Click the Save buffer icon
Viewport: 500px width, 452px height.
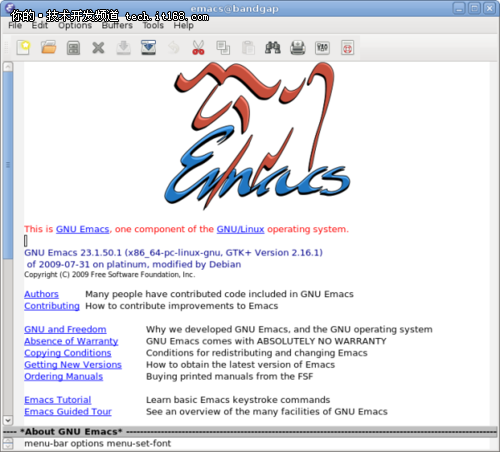tap(123, 48)
